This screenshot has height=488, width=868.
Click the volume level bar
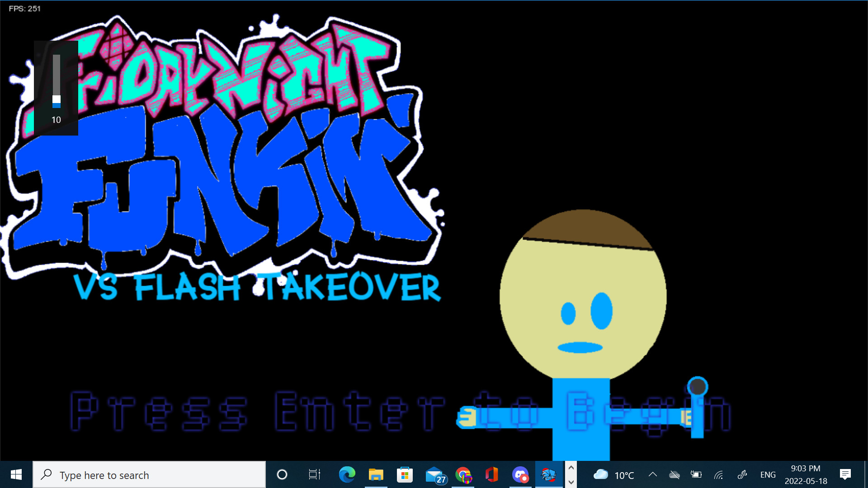tap(56, 81)
